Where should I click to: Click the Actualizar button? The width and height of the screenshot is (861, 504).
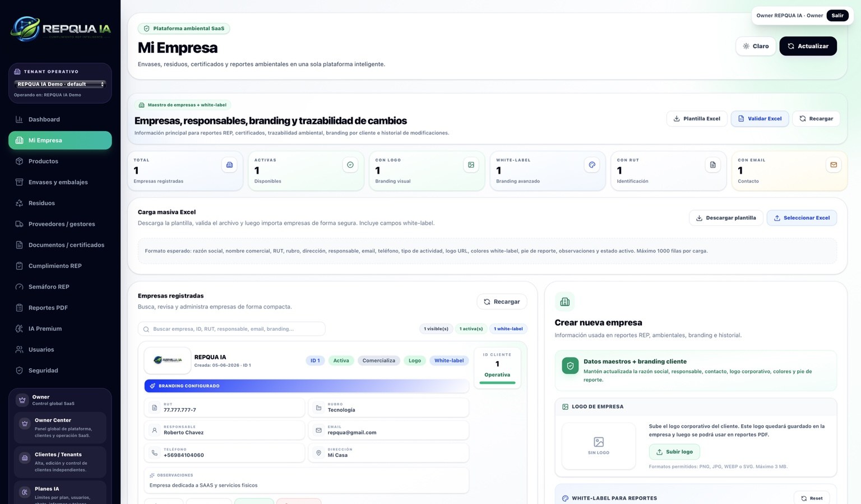808,46
